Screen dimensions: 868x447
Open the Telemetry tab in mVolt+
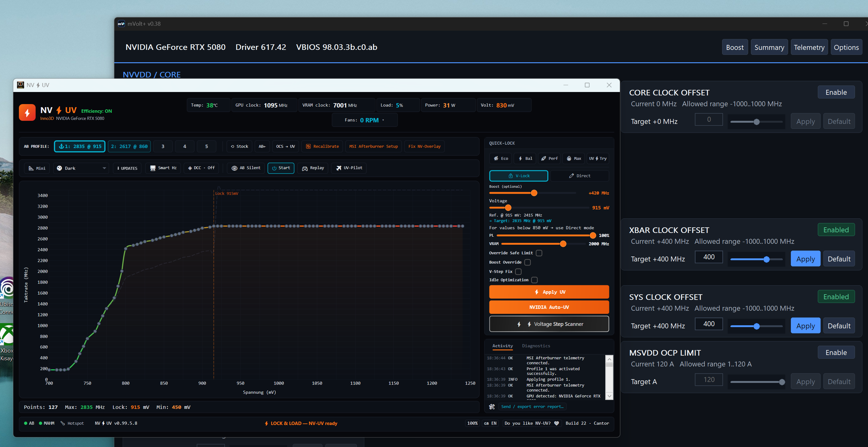click(x=809, y=47)
